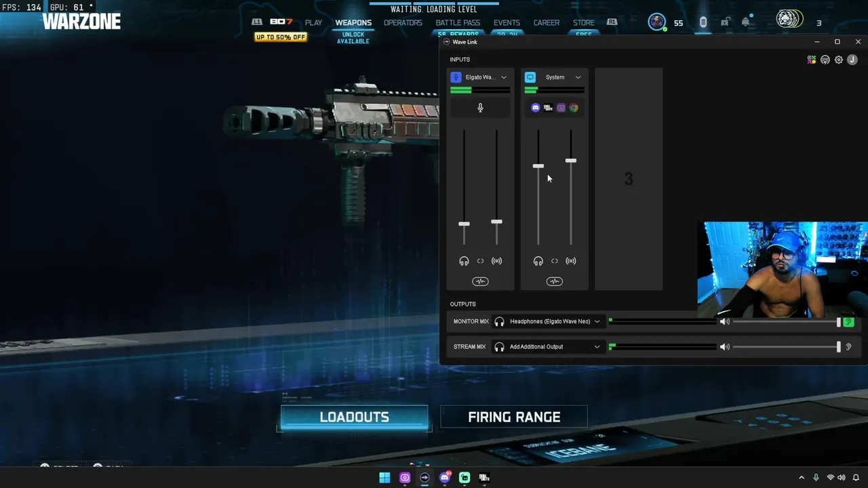Open effects button under Elgato Wave channel
This screenshot has height=488, width=868.
pyautogui.click(x=480, y=281)
